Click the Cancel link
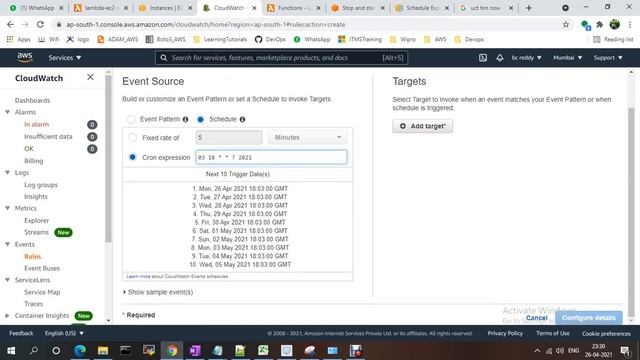This screenshot has height=360, width=640. tap(536, 318)
